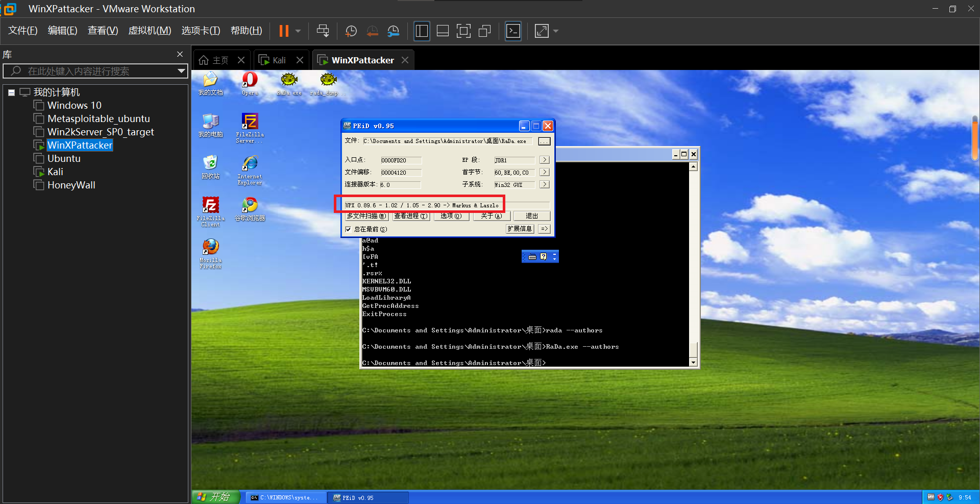Select the Internet Explorer desktop icon
Screen dimensions: 980x504
click(250, 170)
